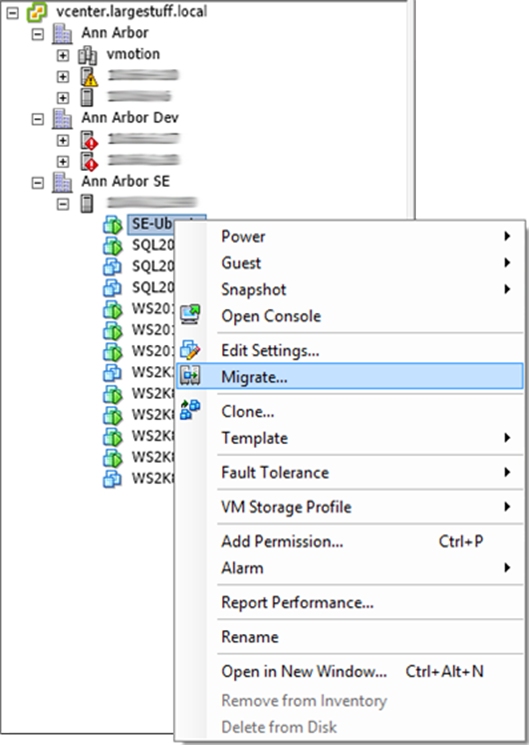Click the Ann Arbor Dev datacenter icon
The width and height of the screenshot is (529, 745).
pos(62,118)
